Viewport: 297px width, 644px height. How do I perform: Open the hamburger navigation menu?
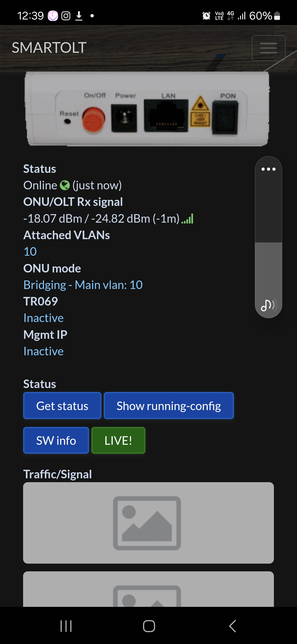point(268,48)
